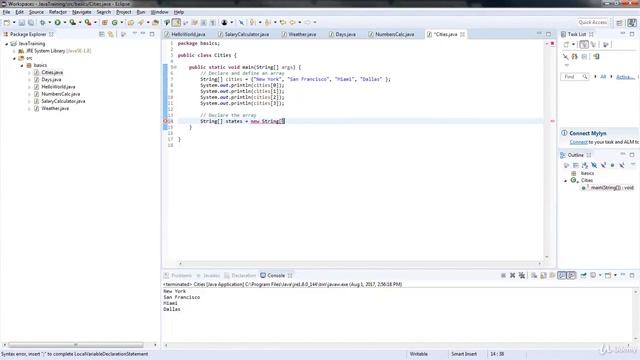Select Days.java in Package Explorer
The image size is (640, 360).
point(51,80)
